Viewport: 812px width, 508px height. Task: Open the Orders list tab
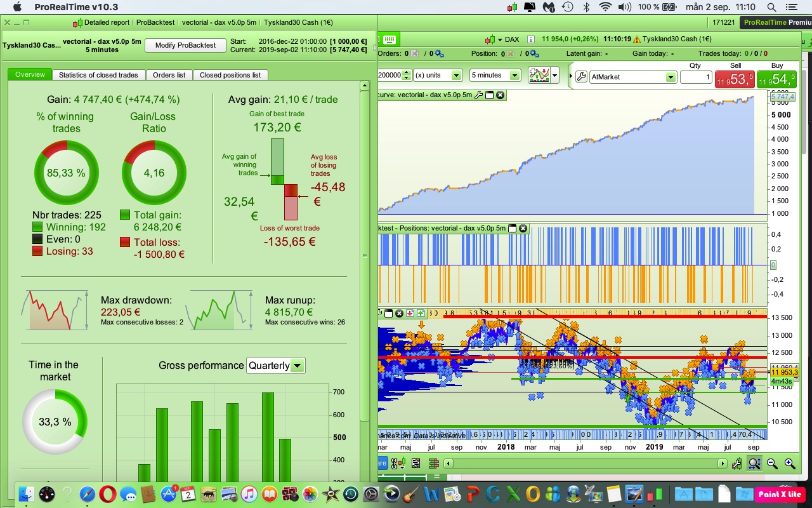[169, 75]
